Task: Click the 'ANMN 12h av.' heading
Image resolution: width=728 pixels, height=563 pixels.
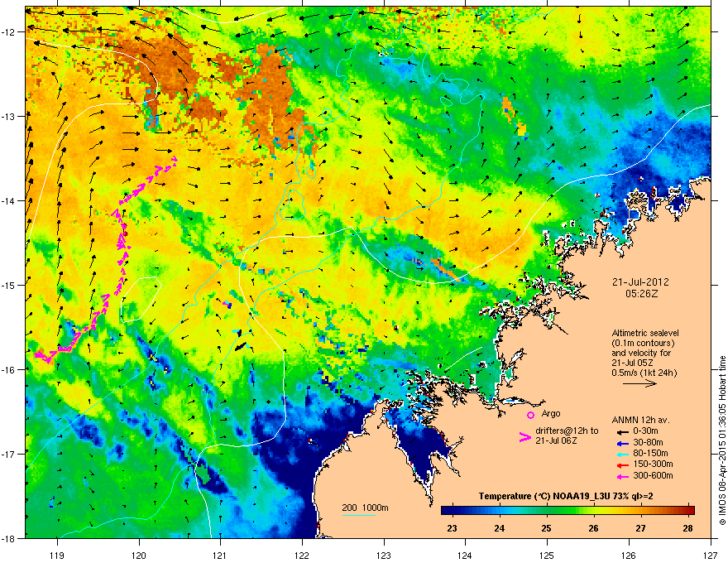Action: point(640,420)
